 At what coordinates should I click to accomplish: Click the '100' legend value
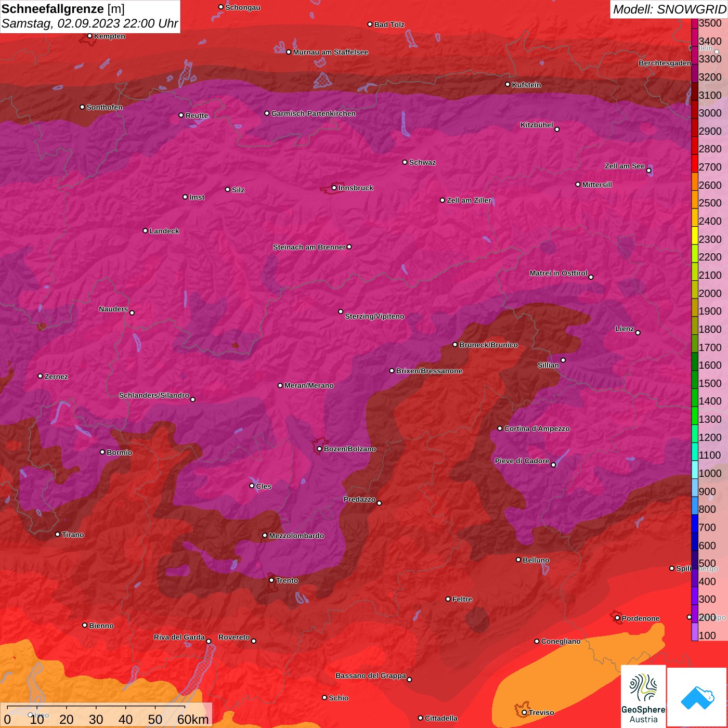708,635
